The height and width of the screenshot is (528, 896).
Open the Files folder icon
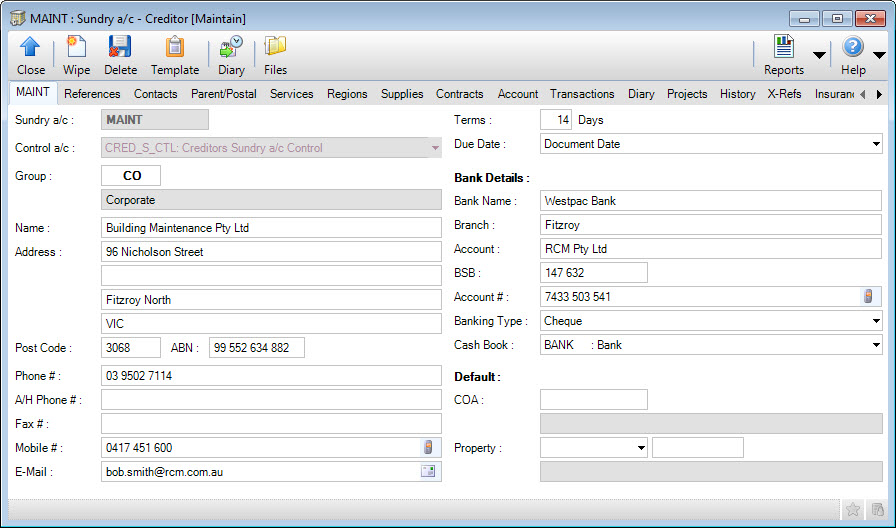click(275, 47)
